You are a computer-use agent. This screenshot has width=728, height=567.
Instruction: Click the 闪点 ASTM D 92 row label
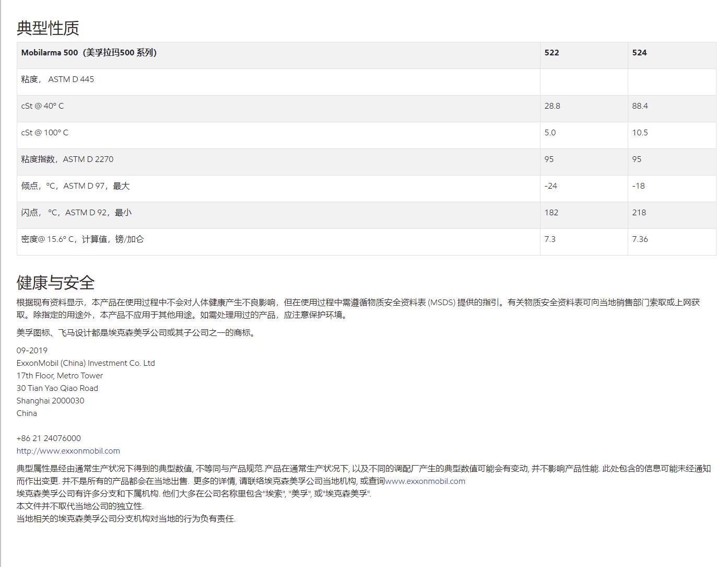click(x=77, y=213)
